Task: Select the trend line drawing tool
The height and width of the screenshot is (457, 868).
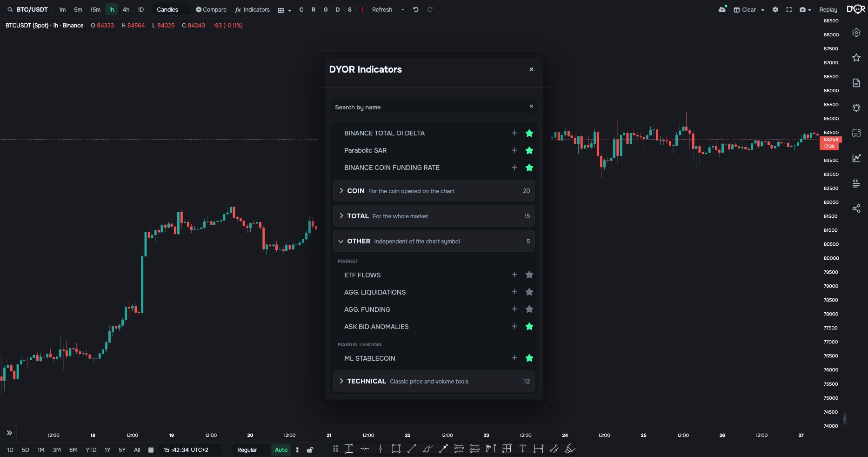Action: 412,449
